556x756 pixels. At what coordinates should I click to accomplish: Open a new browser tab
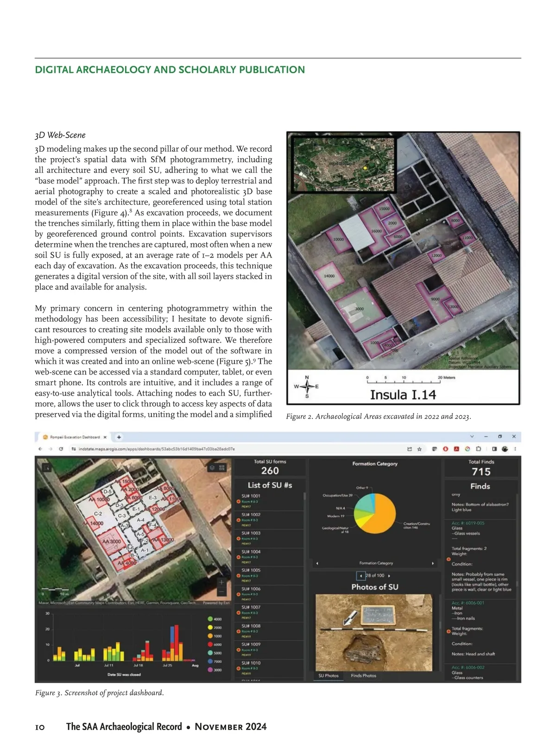click(119, 437)
